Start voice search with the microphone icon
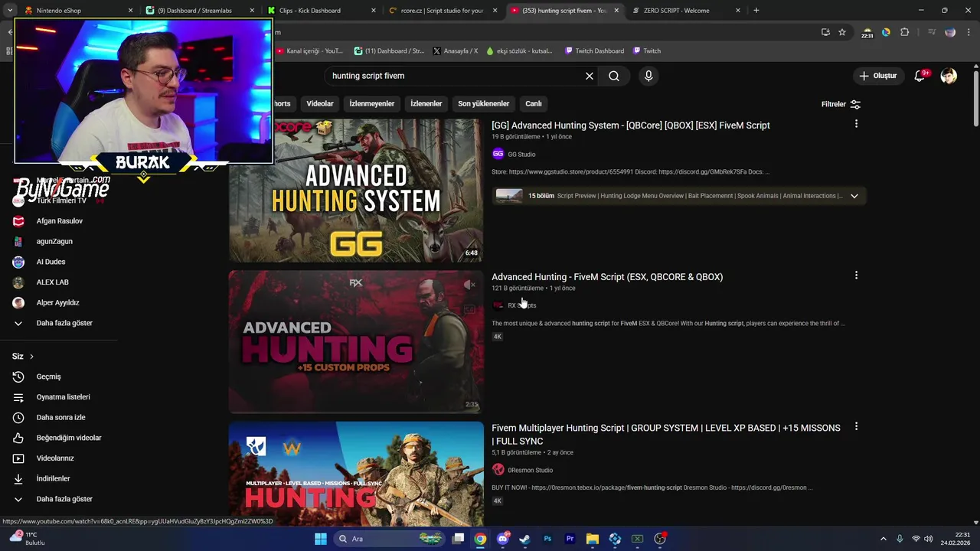Viewport: 980px width, 551px height. (x=648, y=76)
